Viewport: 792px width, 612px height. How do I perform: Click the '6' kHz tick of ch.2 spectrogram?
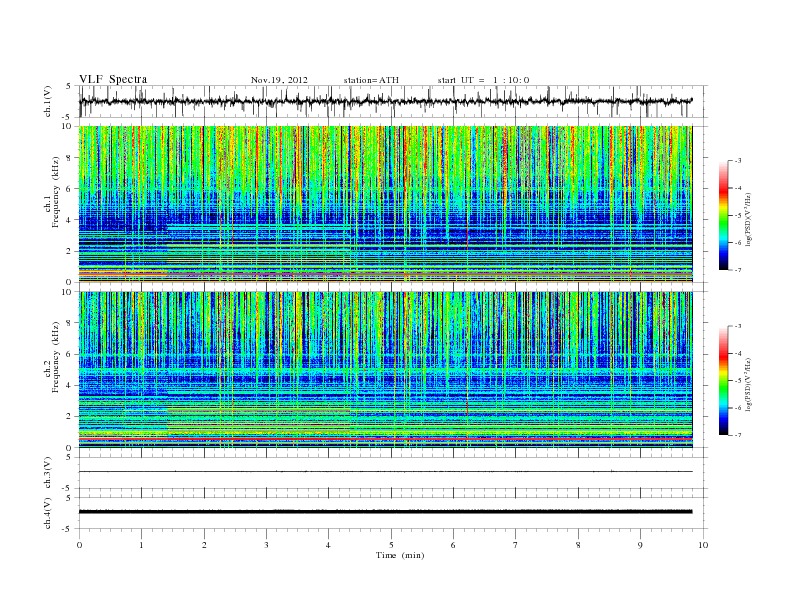(69, 354)
